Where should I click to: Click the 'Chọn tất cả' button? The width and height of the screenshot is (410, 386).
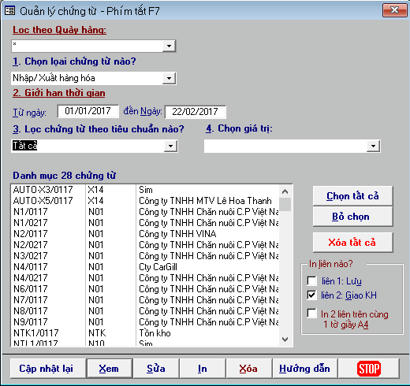353,196
